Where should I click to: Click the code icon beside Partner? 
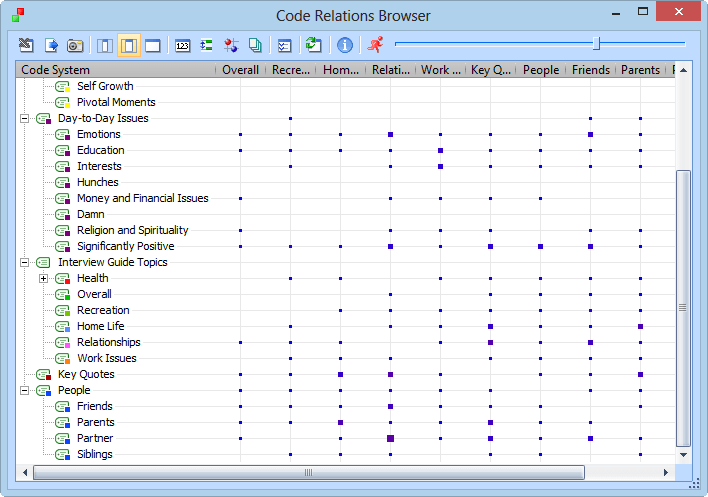point(63,438)
